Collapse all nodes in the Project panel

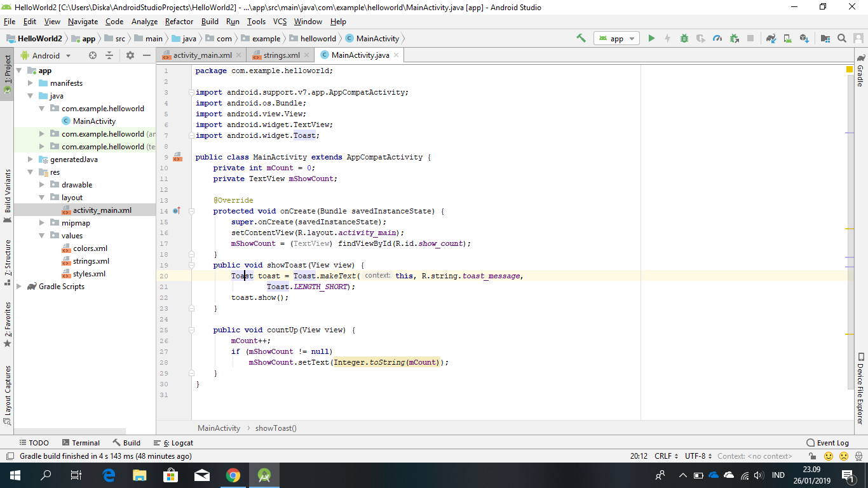point(109,55)
